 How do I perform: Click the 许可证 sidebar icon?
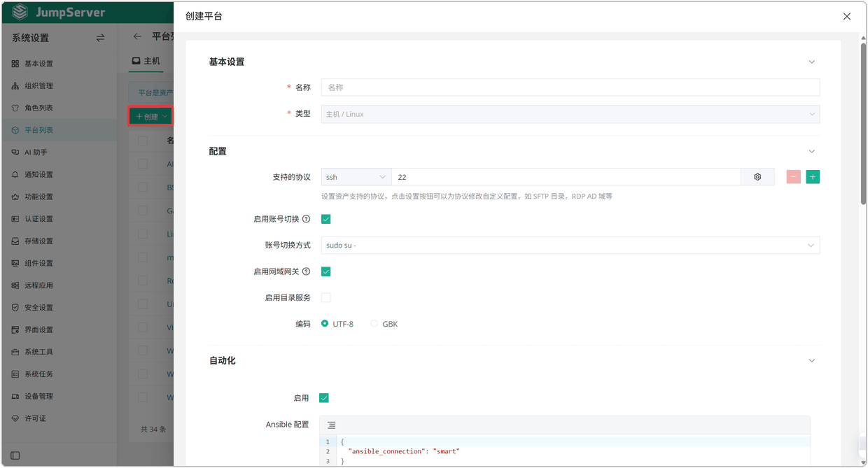click(15, 418)
